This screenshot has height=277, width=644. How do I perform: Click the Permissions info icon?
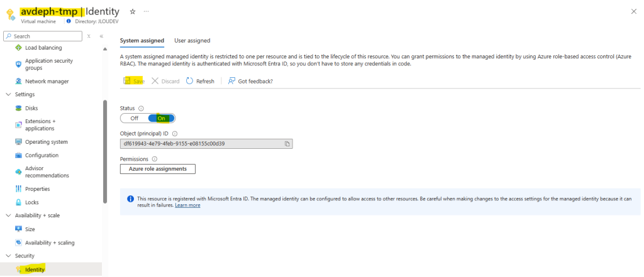click(155, 159)
